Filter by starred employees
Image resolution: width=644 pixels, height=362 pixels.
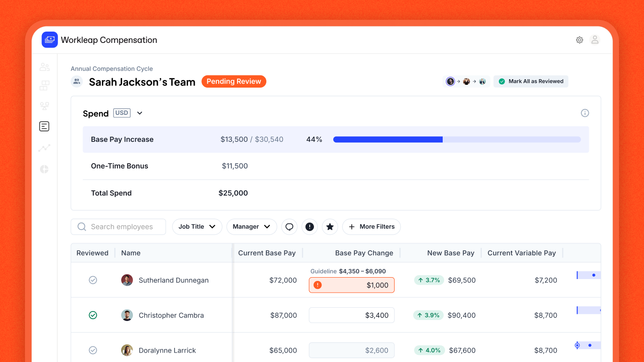tap(330, 227)
